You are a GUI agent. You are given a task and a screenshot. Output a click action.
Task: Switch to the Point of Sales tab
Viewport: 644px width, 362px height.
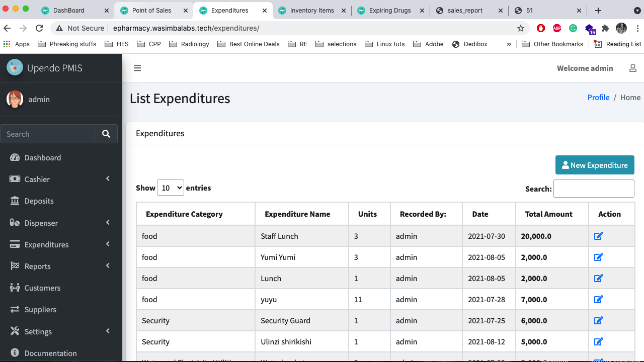tap(151, 10)
